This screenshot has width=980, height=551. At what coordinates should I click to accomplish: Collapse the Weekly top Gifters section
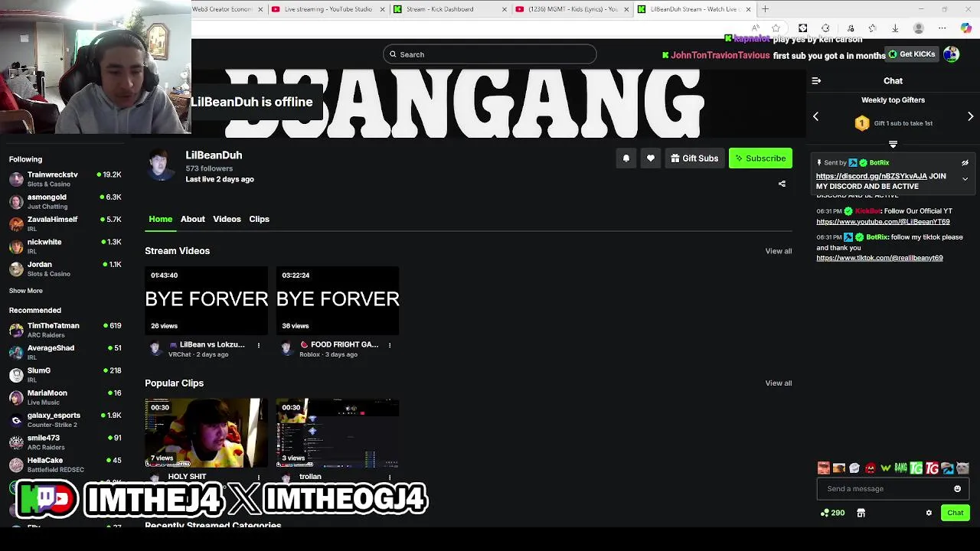point(893,144)
